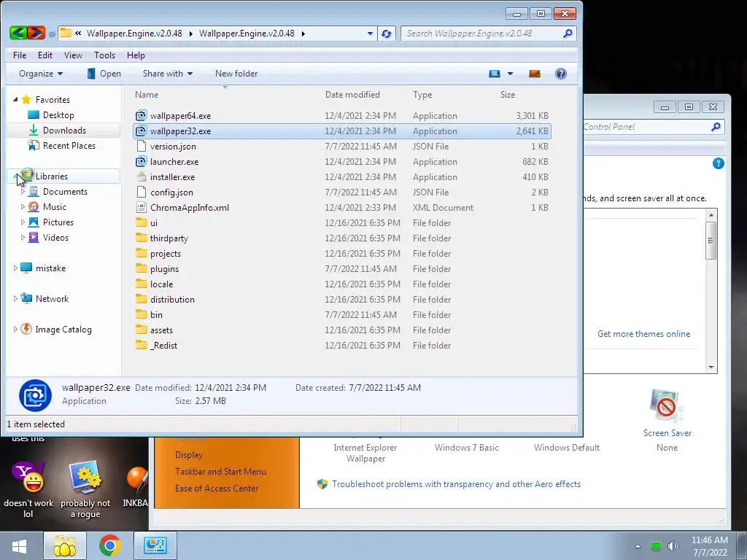
Task: Open Ease of Access Center link
Action: [x=217, y=488]
